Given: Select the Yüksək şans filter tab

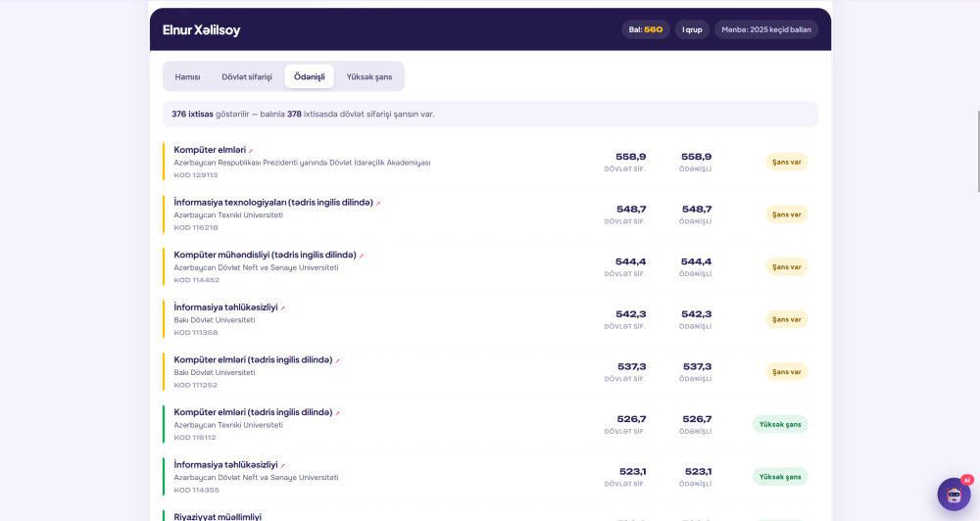Looking at the screenshot, I should coord(369,76).
